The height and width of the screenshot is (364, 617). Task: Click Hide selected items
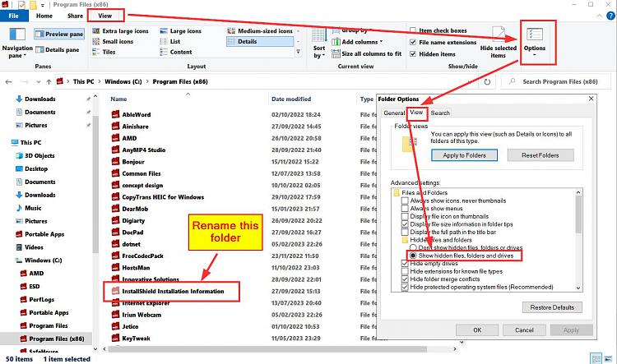tap(499, 43)
